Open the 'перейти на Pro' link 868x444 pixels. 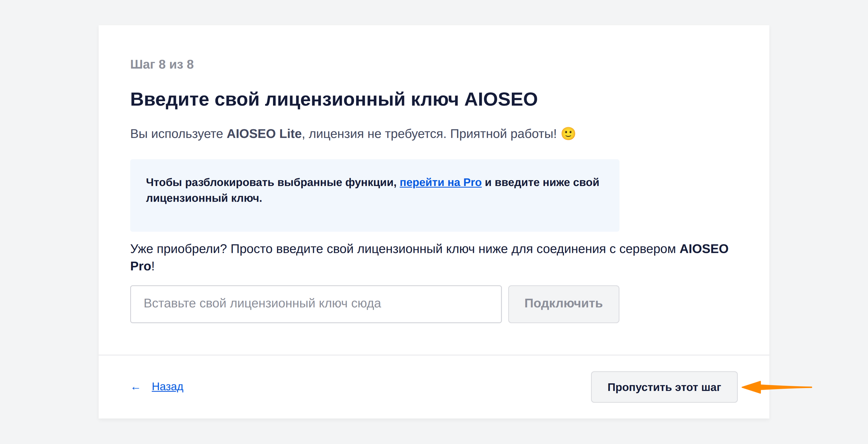pyautogui.click(x=441, y=182)
